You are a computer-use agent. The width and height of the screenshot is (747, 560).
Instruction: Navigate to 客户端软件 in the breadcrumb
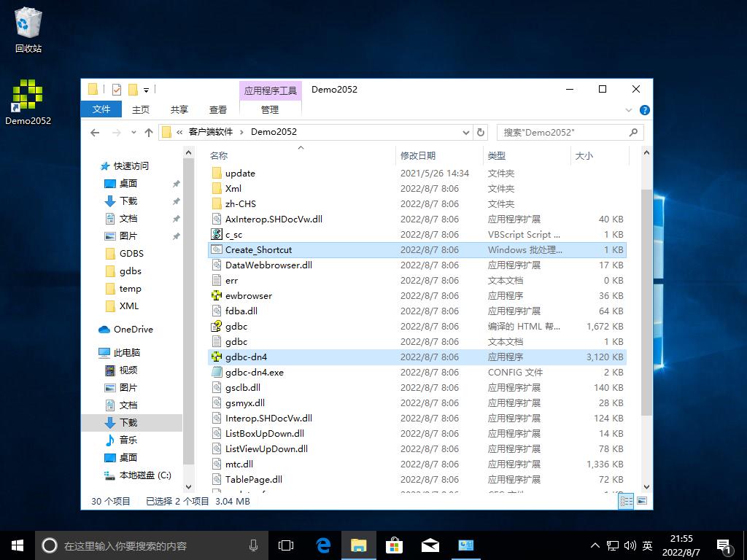(x=210, y=132)
